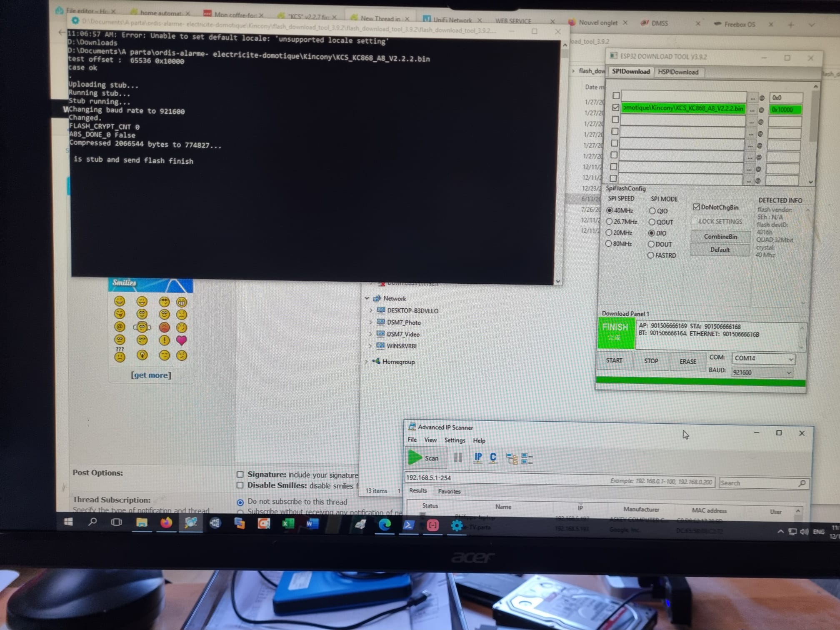Expand the DSM7_Video node

[x=370, y=334]
